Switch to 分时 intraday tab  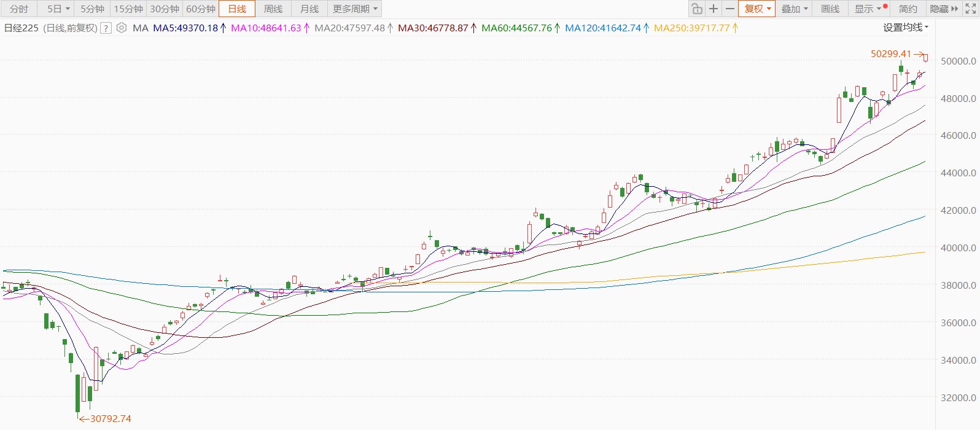tap(19, 9)
